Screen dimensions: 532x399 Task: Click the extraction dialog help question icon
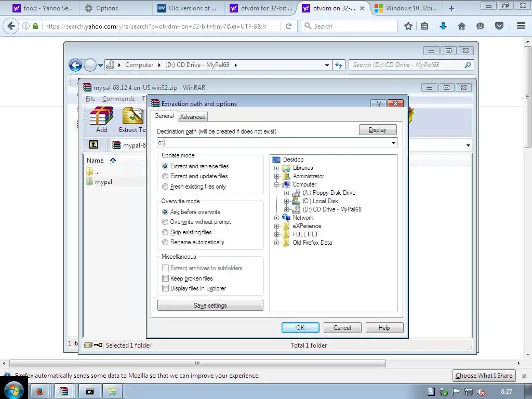coord(379,103)
